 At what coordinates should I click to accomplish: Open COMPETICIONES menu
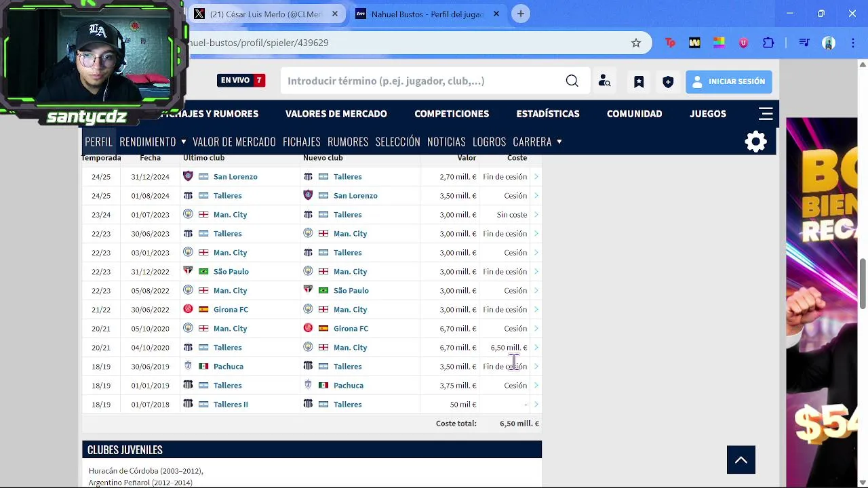pyautogui.click(x=452, y=114)
